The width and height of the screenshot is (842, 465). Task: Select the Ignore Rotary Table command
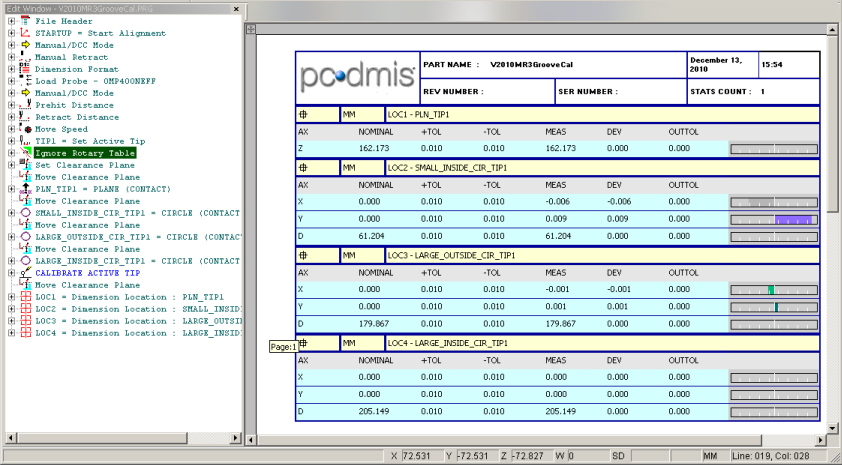pyautogui.click(x=84, y=153)
